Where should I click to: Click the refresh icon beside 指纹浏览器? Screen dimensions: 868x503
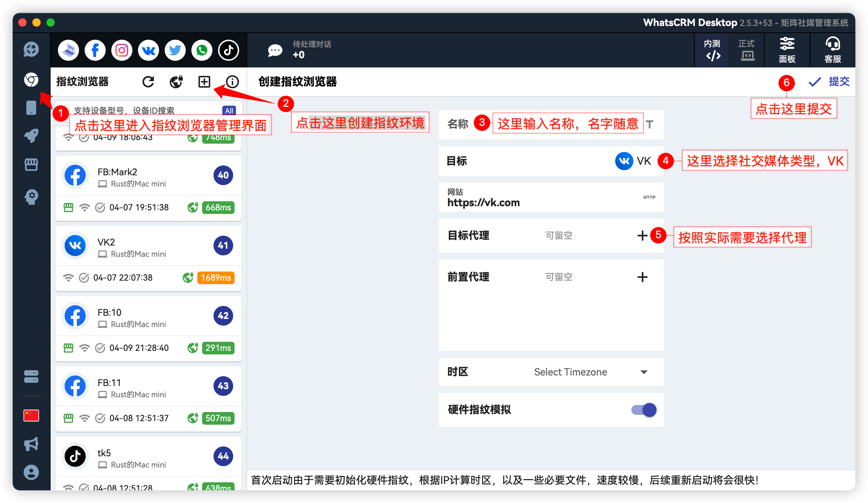pos(148,81)
